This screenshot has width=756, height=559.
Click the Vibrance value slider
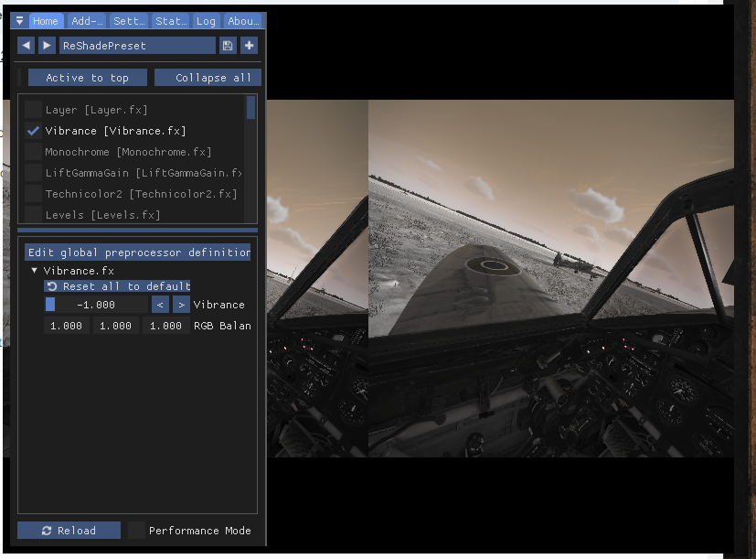coord(96,305)
